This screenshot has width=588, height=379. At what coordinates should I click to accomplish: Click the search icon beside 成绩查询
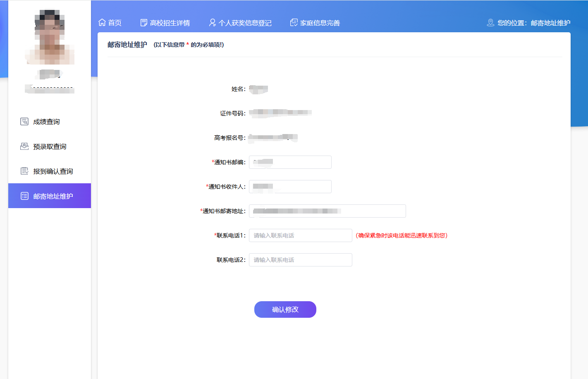(24, 121)
